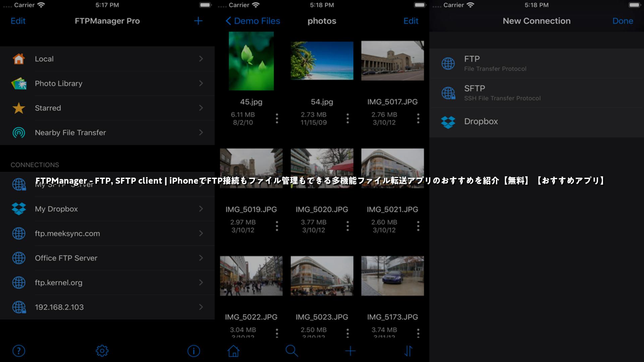Expand the My Dropbox row chevron
The height and width of the screenshot is (362, 644).
[x=201, y=208]
